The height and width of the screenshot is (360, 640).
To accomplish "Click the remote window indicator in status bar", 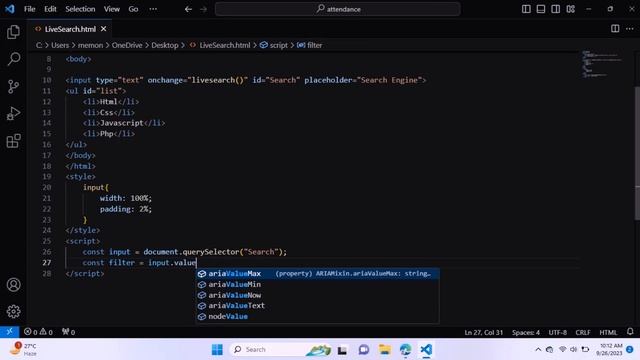I will [9, 332].
